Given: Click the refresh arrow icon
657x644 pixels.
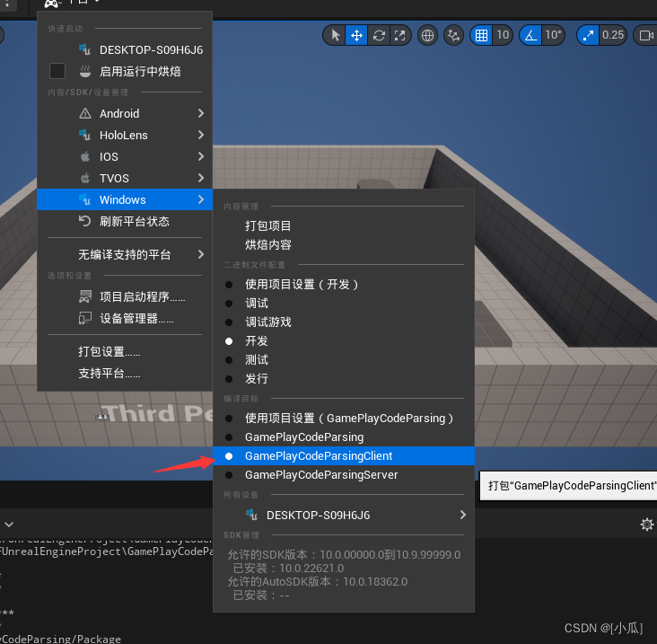Looking at the screenshot, I should 85,221.
